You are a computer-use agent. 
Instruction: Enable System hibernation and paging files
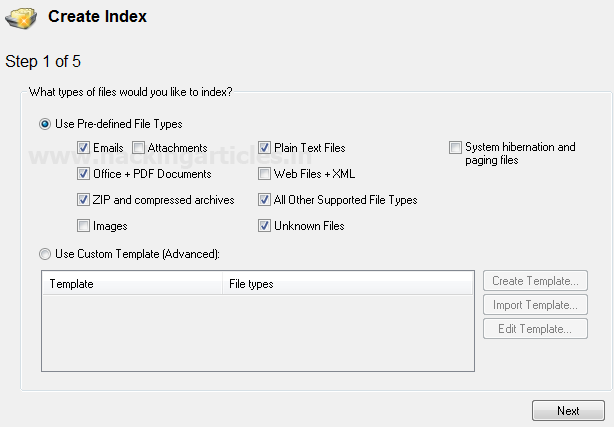click(x=456, y=148)
